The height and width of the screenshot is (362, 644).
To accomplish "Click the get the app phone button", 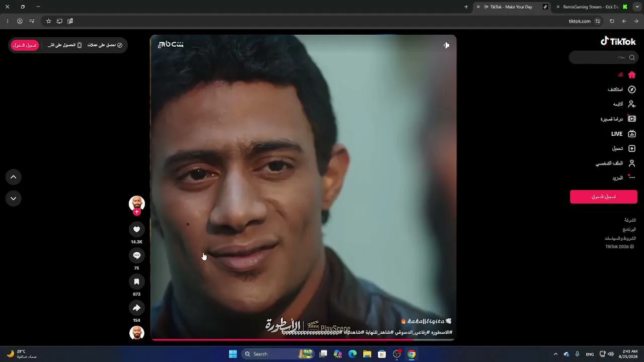I will [65, 45].
